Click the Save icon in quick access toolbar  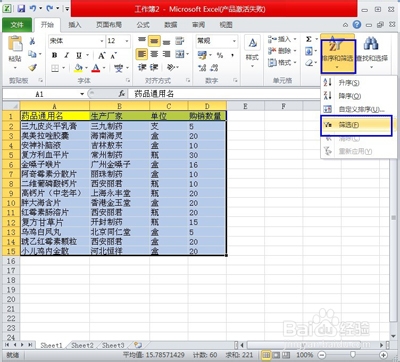(21, 8)
